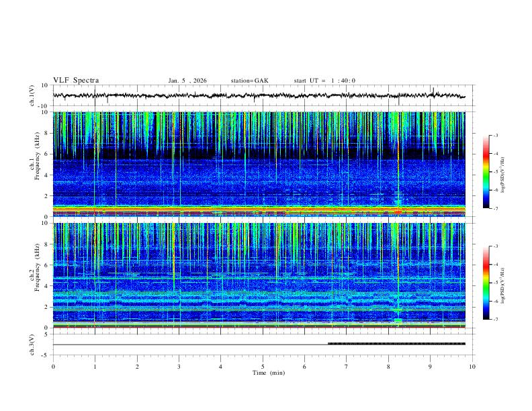Click the red top end of ch.1 color bar
Viewport: 532px width, 411px height.
coord(486,153)
